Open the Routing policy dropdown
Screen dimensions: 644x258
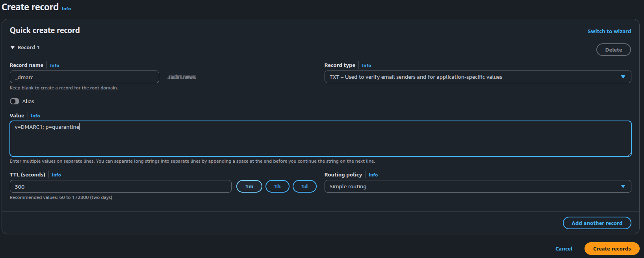[x=477, y=186]
